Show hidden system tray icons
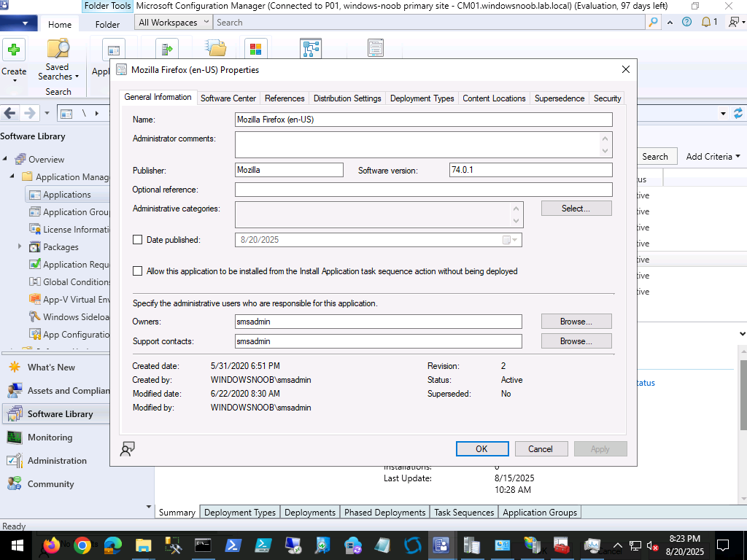The height and width of the screenshot is (560, 747). [617, 545]
